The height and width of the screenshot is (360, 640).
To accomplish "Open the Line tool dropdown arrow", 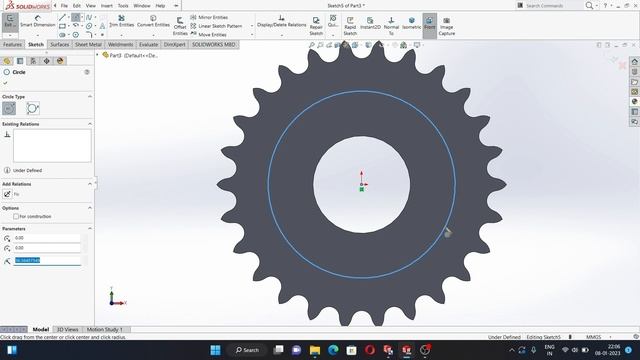I will 68,18.
